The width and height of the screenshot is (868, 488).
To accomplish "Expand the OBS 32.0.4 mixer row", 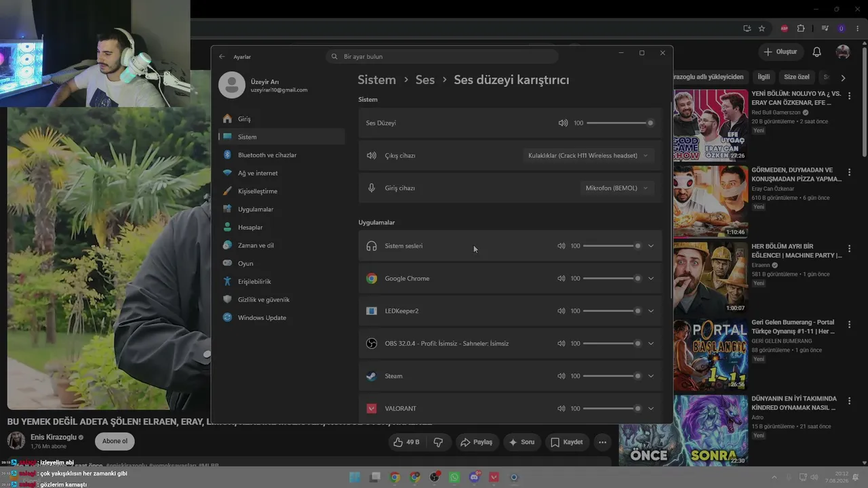I will click(650, 344).
